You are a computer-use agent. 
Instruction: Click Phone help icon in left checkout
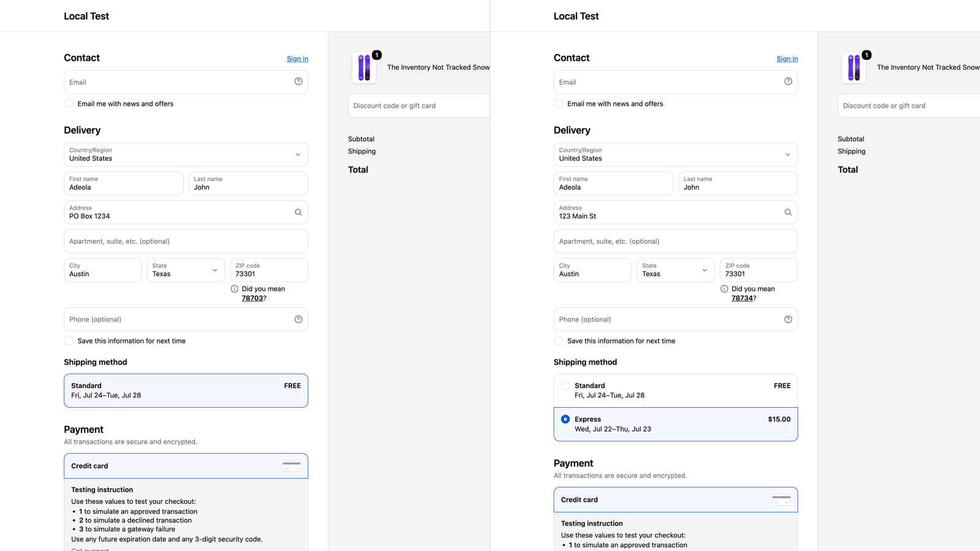coord(298,319)
